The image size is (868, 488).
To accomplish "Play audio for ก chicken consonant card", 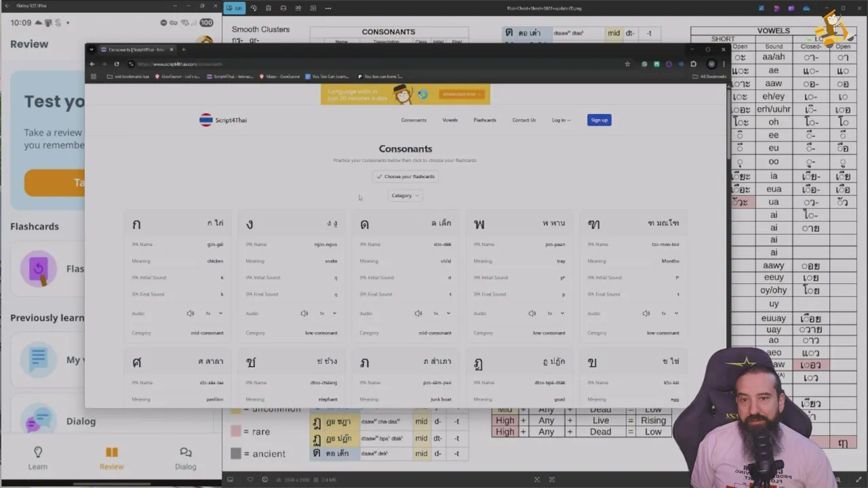I will tap(191, 313).
